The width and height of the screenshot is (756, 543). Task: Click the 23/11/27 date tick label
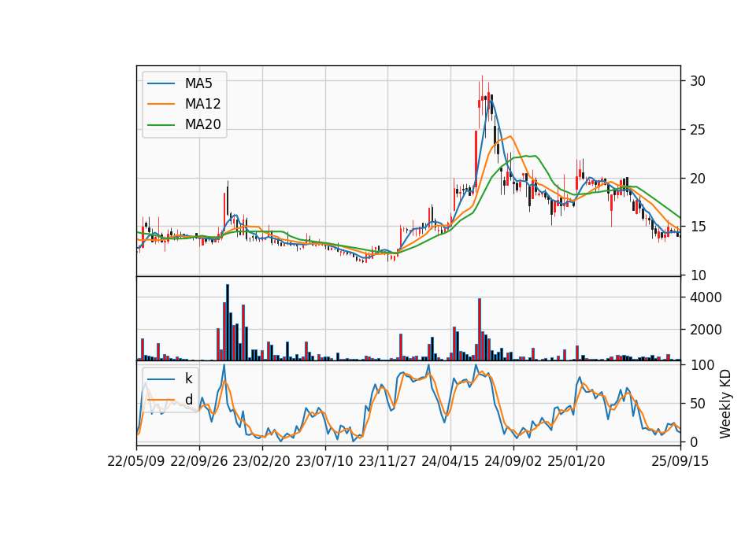pyautogui.click(x=387, y=461)
